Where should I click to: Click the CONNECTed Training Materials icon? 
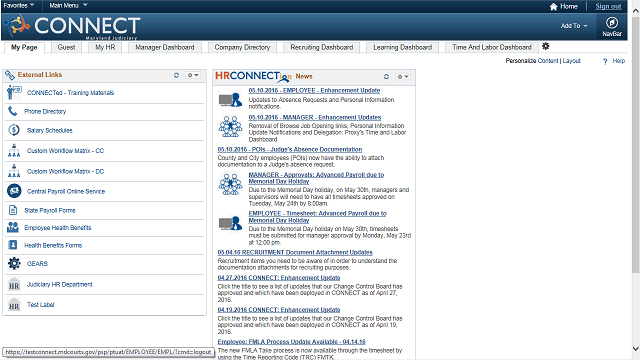coord(14,92)
